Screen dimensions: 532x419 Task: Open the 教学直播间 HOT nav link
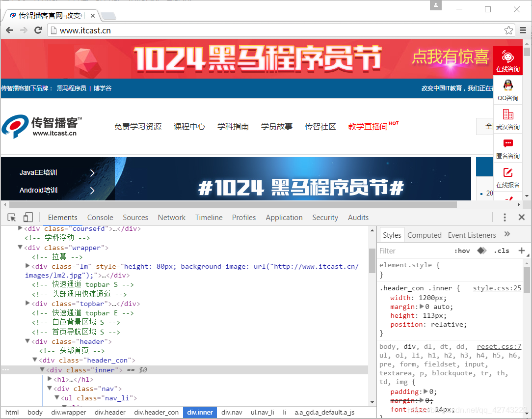373,126
